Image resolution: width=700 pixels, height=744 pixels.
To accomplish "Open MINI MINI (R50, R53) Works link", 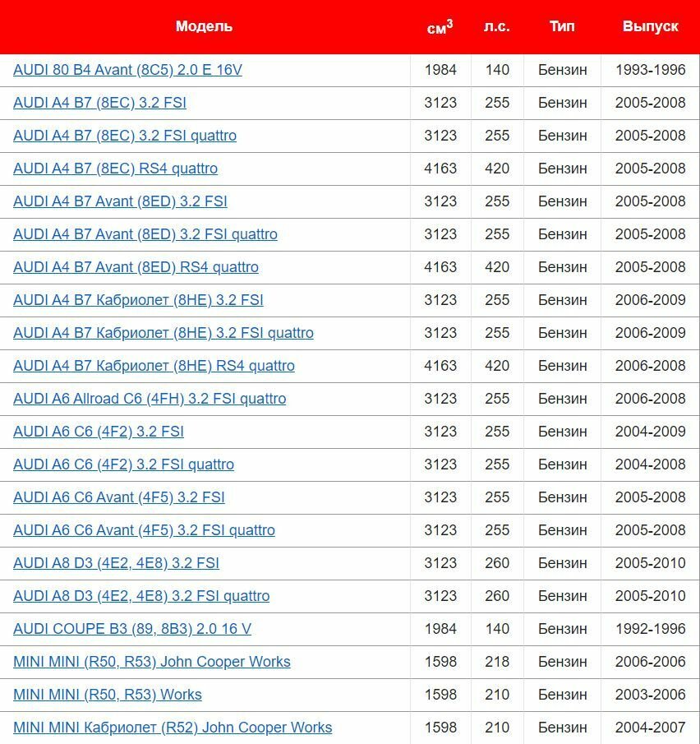I will tap(107, 695).
